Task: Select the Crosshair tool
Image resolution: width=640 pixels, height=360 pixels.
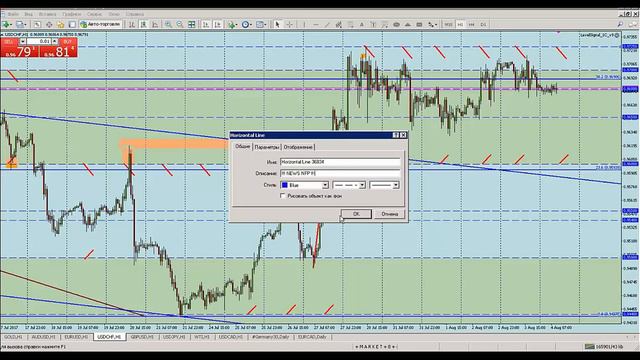Action: click(x=289, y=24)
